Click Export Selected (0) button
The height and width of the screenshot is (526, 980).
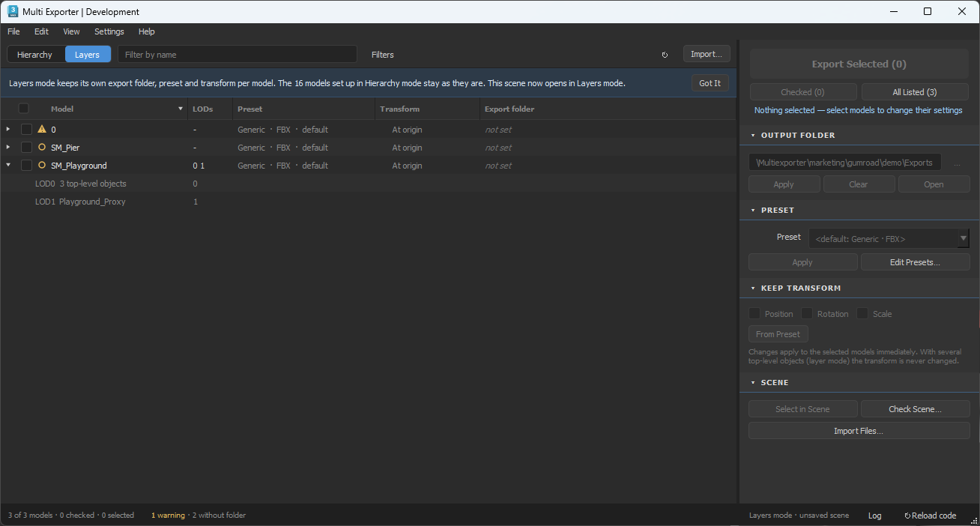click(x=859, y=64)
